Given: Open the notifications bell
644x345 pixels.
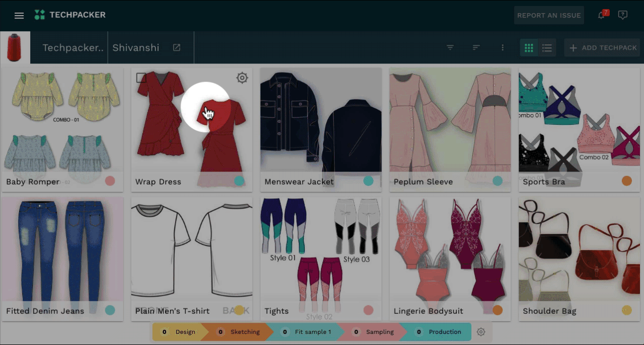Looking at the screenshot, I should click(x=601, y=16).
